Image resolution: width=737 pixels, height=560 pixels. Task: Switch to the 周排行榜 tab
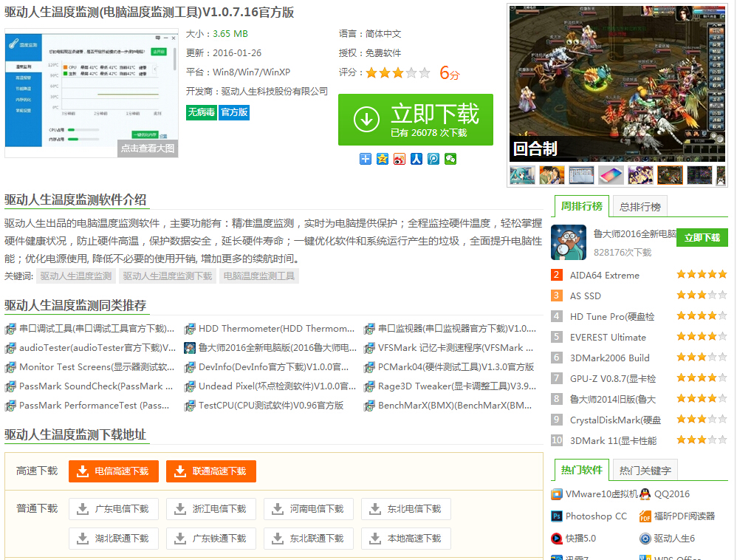coord(582,206)
